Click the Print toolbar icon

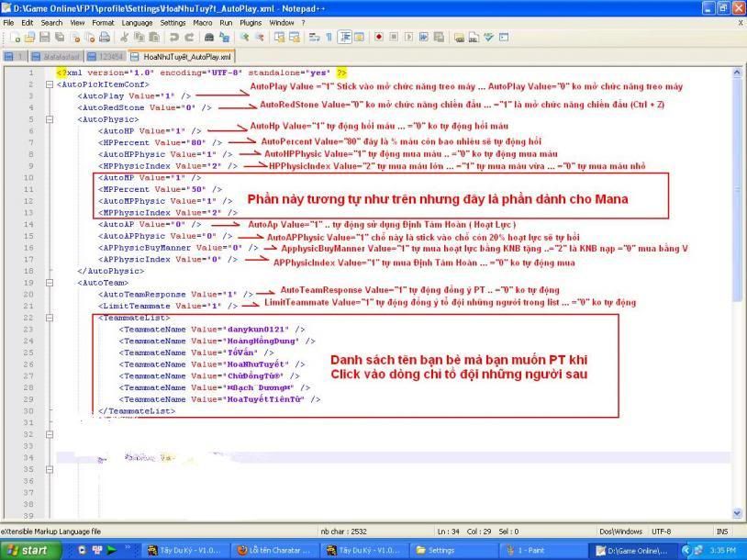pos(105,37)
